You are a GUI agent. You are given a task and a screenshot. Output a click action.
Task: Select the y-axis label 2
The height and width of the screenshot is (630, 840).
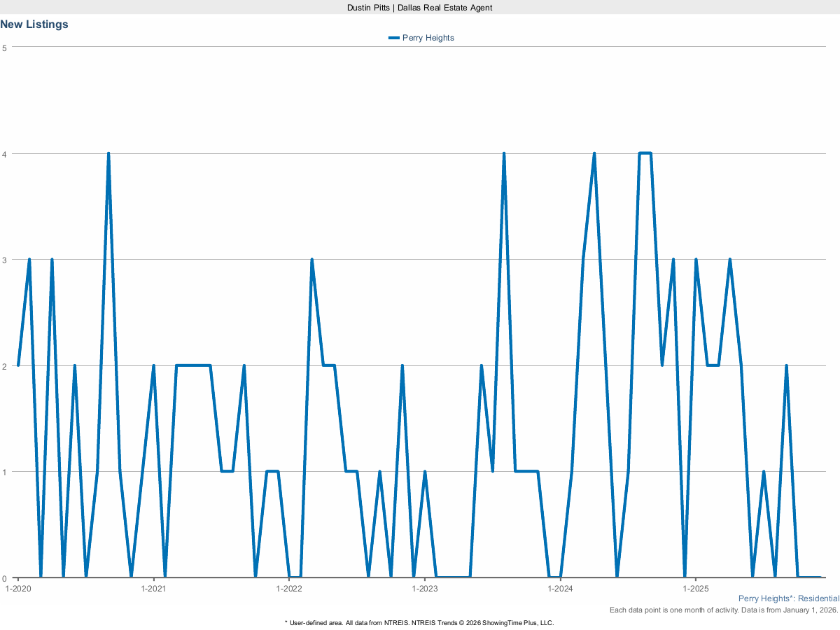click(x=4, y=366)
